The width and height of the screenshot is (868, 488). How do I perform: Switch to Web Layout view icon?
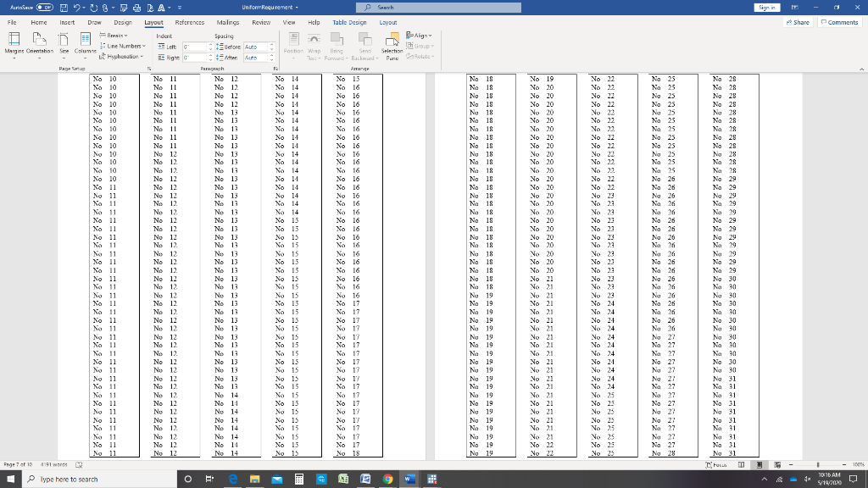[x=777, y=465]
